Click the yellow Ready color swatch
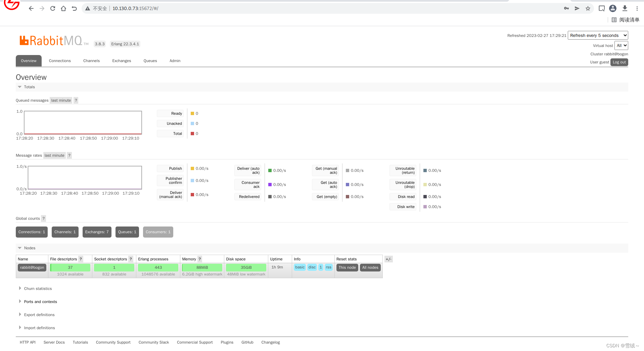 point(192,113)
